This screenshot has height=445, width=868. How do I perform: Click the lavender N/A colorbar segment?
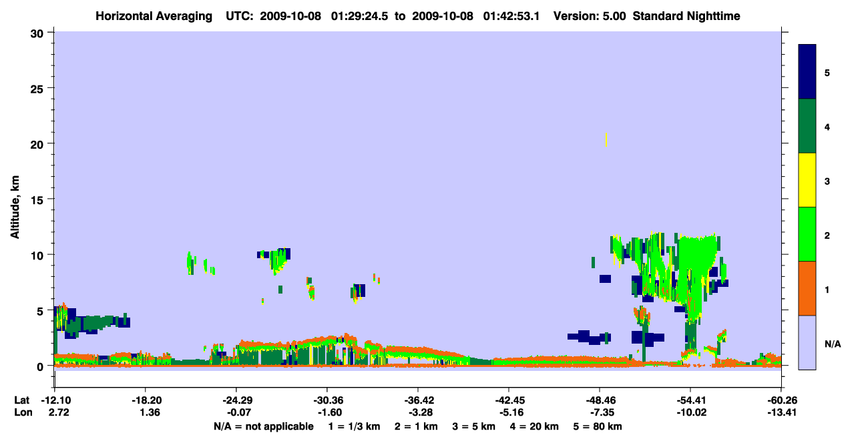pos(807,342)
